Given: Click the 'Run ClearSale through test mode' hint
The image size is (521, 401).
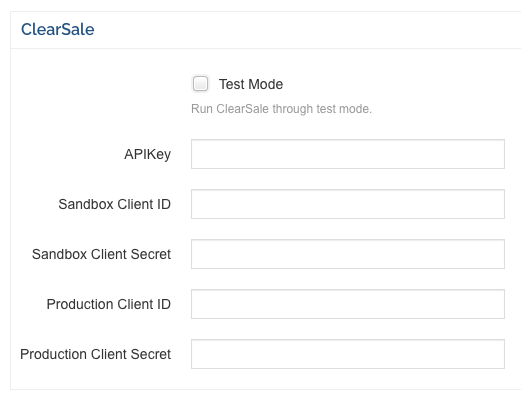Looking at the screenshot, I should pyautogui.click(x=281, y=109).
